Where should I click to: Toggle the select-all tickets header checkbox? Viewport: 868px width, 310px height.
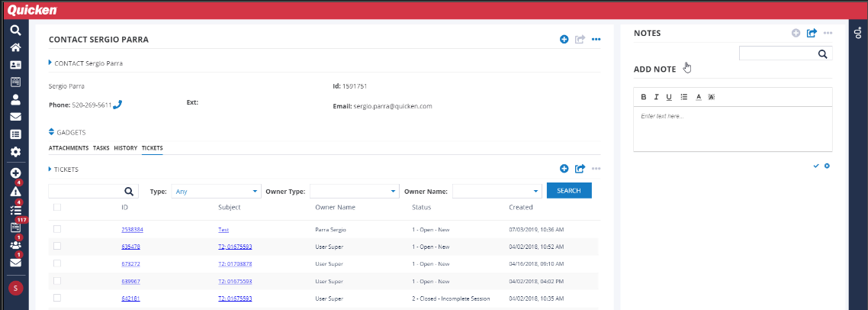click(57, 207)
